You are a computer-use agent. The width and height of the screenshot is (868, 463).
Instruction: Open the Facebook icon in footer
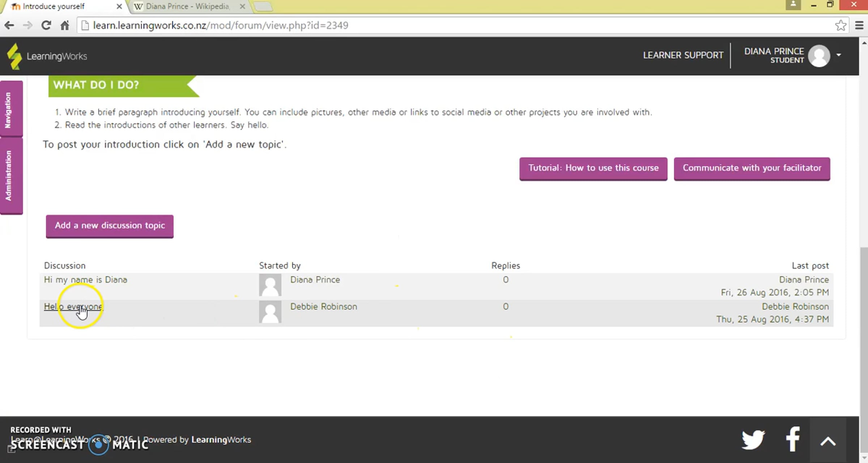click(792, 439)
